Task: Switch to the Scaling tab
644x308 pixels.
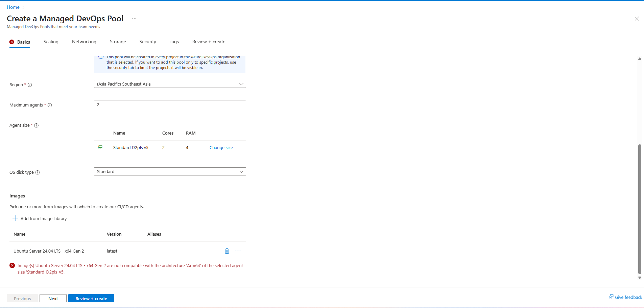Action: [x=51, y=42]
